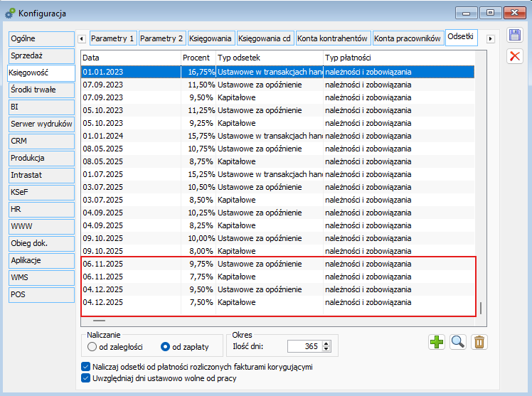This screenshot has width=532, height=396.
Task: Sort the table by the Data column header
Action: pos(131,57)
